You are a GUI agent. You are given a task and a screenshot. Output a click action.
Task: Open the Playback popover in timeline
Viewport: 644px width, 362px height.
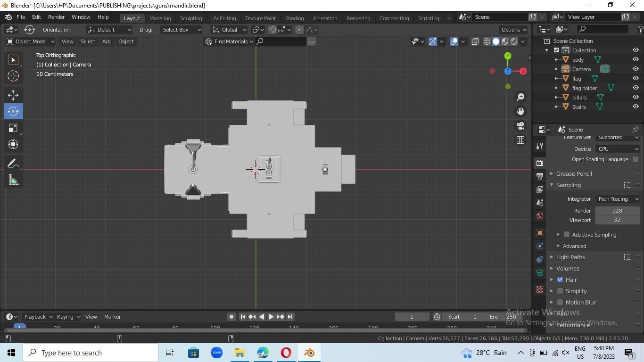click(x=38, y=317)
